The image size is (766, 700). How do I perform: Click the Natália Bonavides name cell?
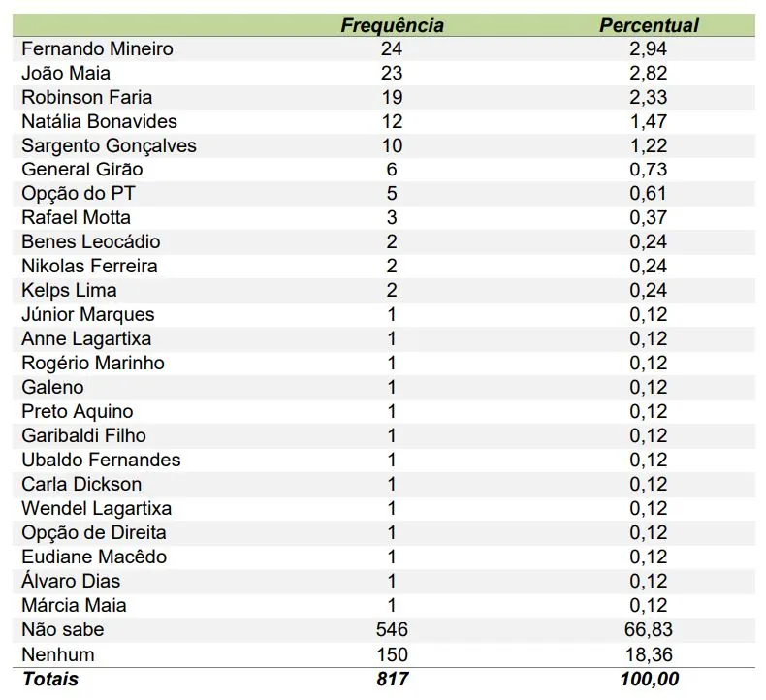99,121
